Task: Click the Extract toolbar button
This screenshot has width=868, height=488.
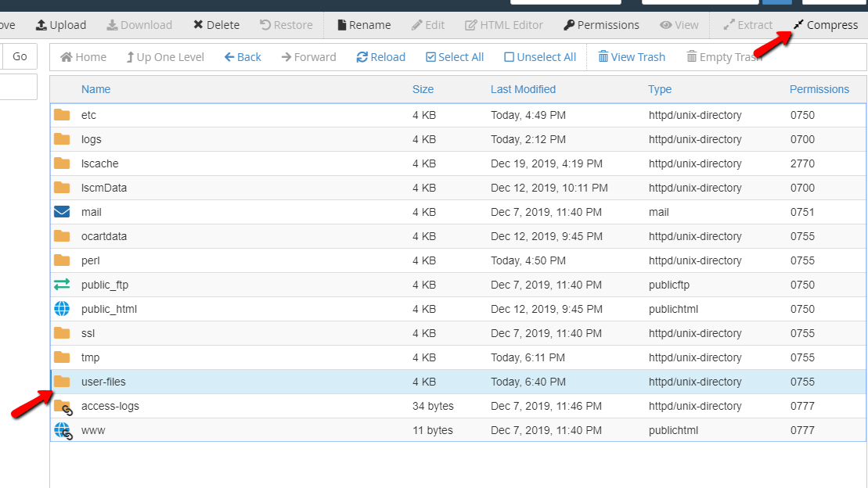Action: [x=748, y=25]
